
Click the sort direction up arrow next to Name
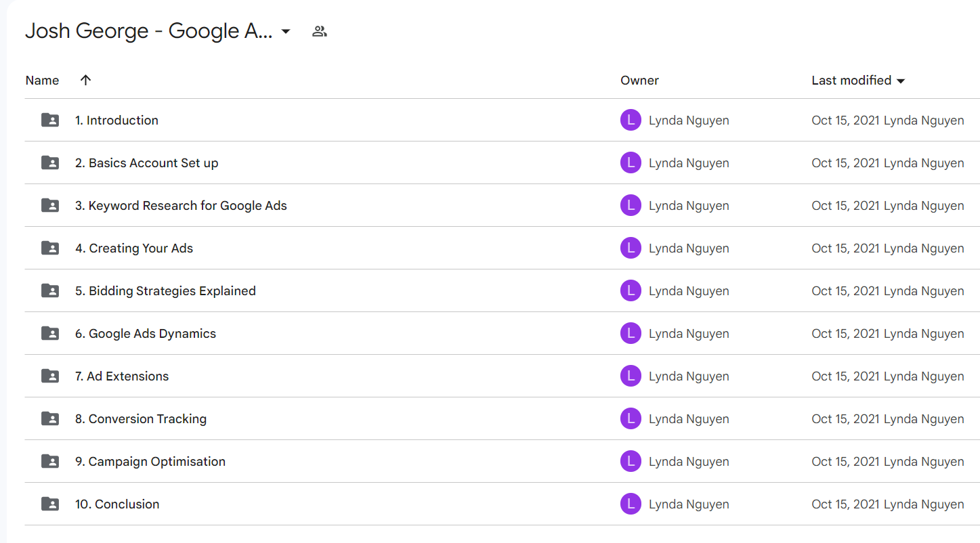pyautogui.click(x=85, y=80)
